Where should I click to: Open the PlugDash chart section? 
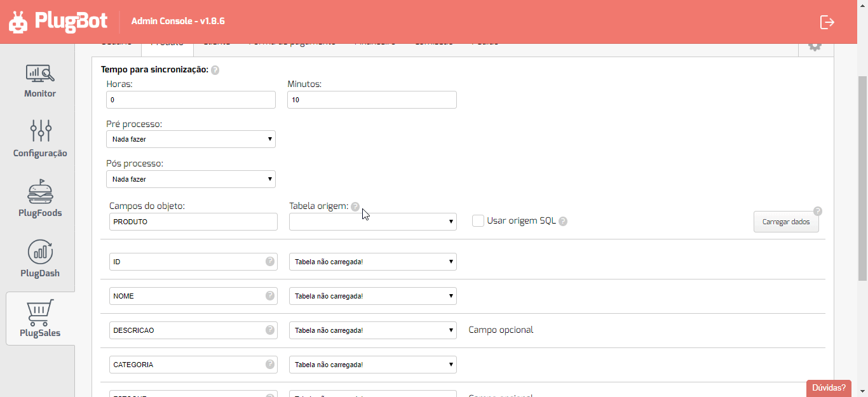coord(40,259)
